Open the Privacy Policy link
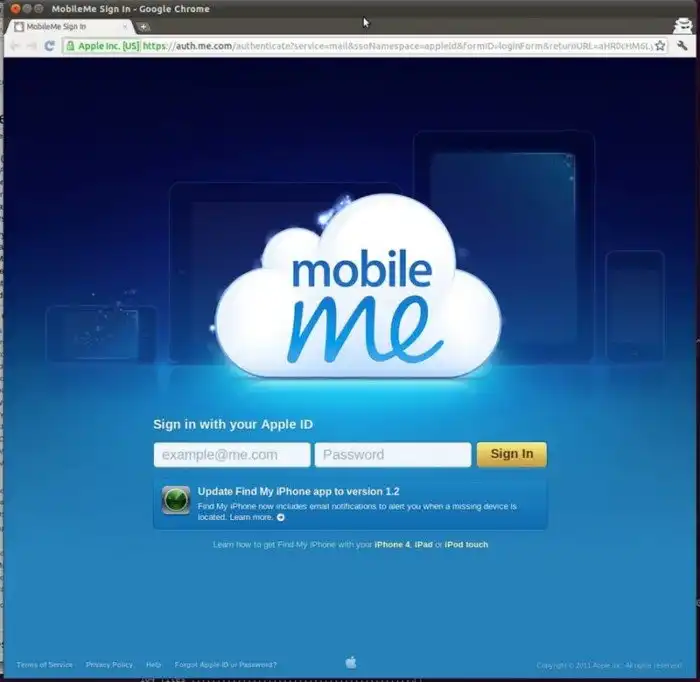This screenshot has height=682, width=700. (109, 665)
